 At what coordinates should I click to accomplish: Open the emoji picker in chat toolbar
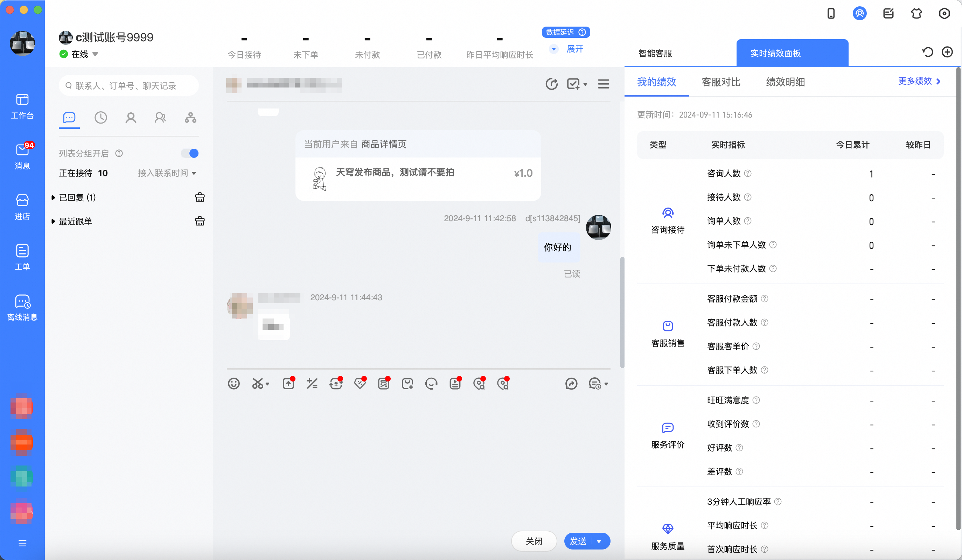coord(233,383)
